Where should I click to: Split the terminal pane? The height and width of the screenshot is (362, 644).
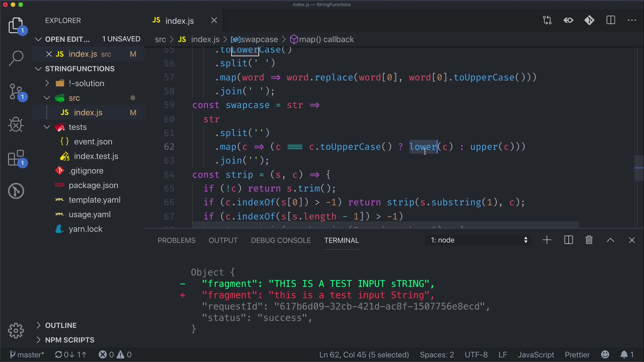click(x=569, y=240)
